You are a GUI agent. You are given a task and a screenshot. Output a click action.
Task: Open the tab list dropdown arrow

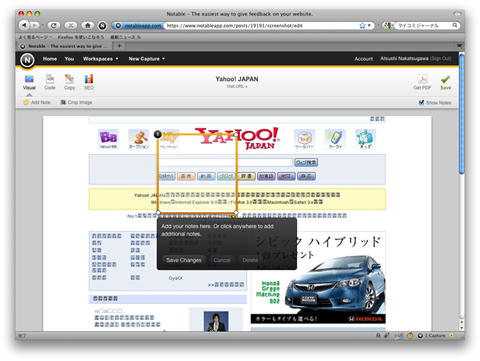click(459, 46)
